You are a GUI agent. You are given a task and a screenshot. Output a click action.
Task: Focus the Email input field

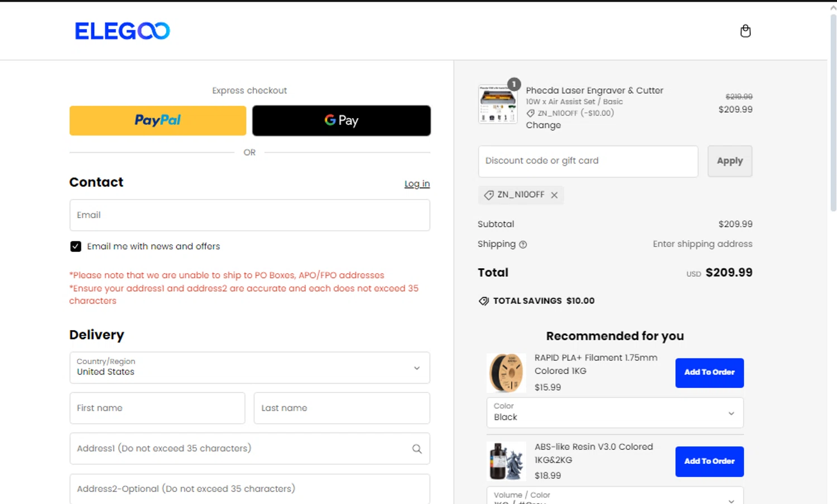[x=249, y=215]
